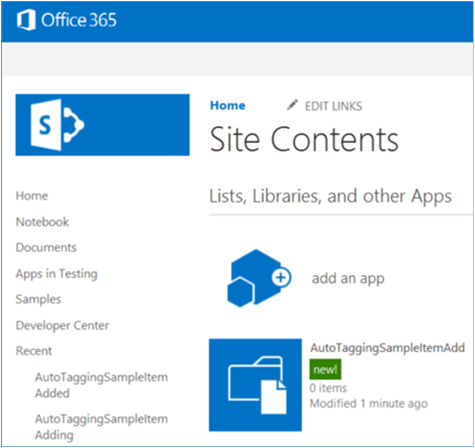Click the green new! badge
Screen dimensions: 475x448
pos(325,369)
